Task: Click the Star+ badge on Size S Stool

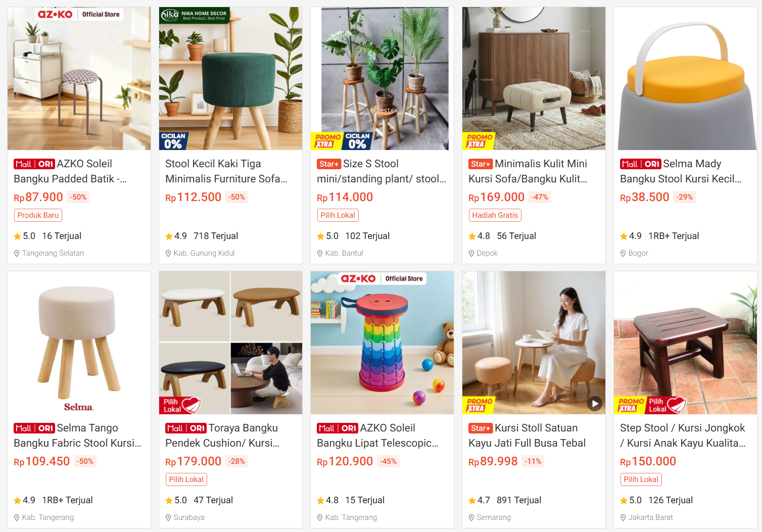Action: [329, 164]
